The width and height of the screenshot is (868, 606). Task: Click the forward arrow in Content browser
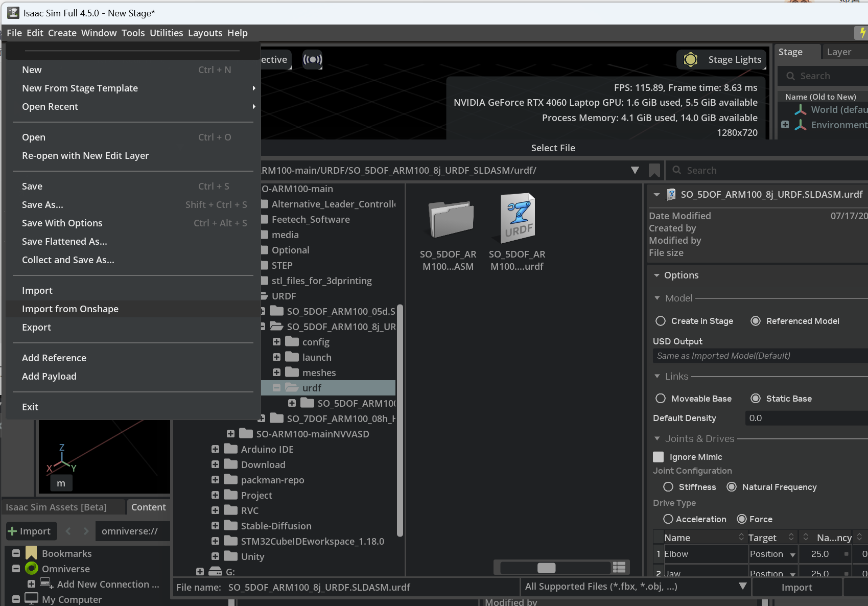[86, 531]
